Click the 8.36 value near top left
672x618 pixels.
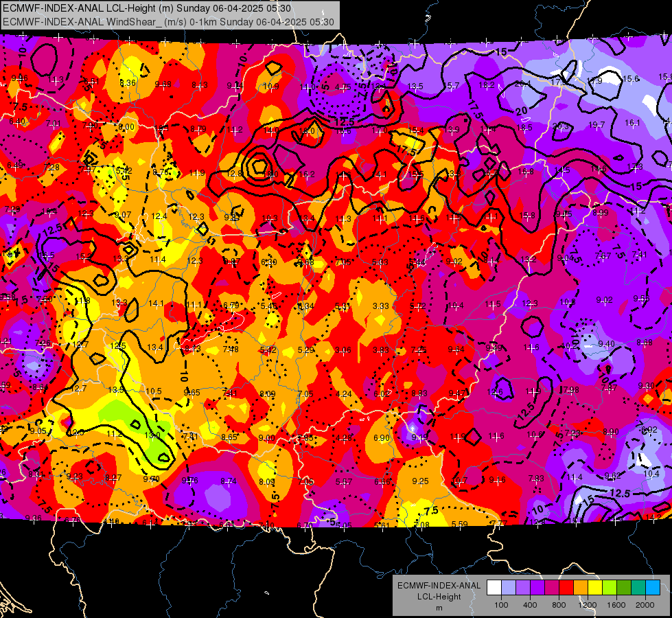pyautogui.click(x=128, y=83)
